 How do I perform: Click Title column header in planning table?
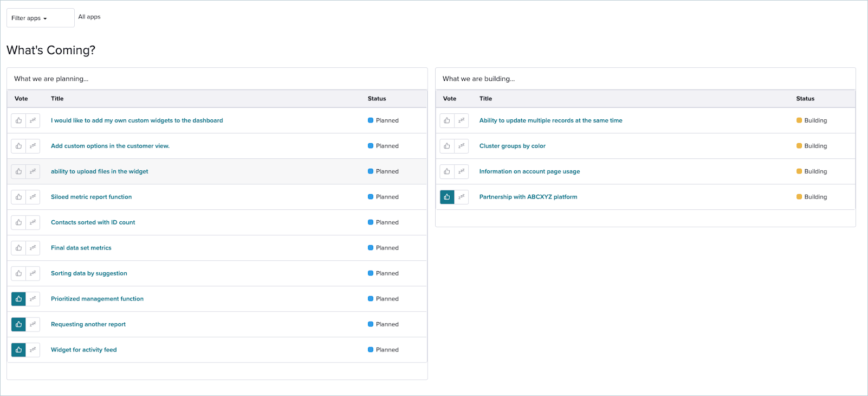pyautogui.click(x=57, y=99)
